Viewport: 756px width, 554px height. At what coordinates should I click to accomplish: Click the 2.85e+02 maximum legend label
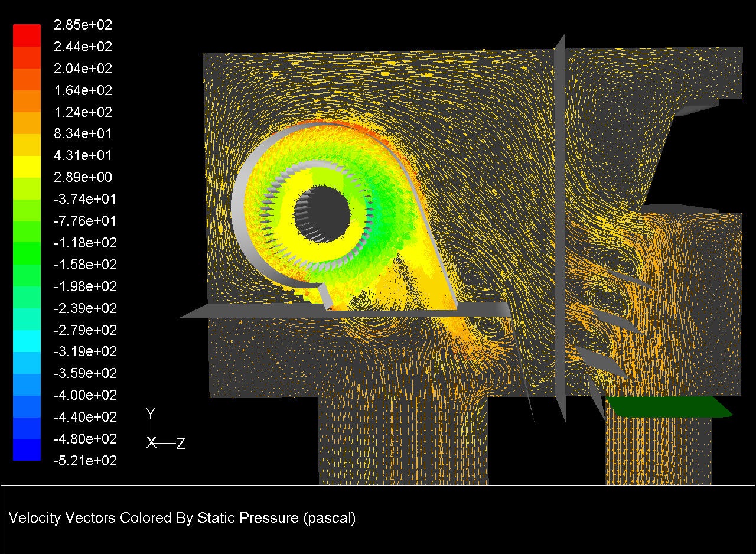[82, 25]
